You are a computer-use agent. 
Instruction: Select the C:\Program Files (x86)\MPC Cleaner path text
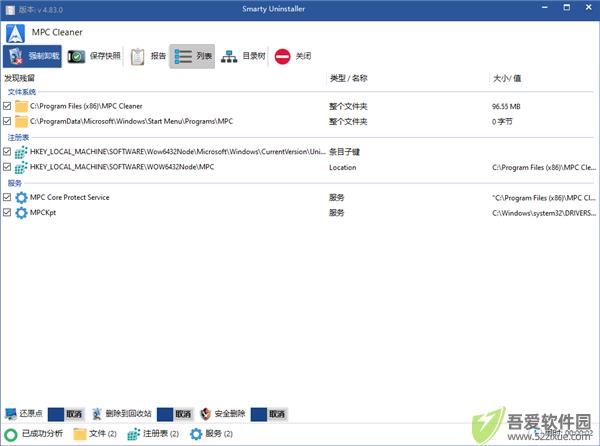pyautogui.click(x=86, y=106)
